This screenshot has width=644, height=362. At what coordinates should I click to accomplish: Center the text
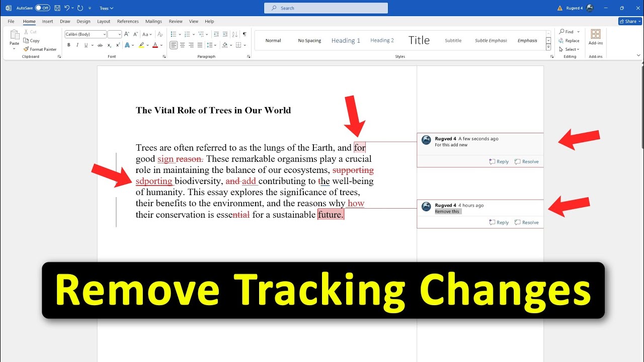[x=183, y=45]
